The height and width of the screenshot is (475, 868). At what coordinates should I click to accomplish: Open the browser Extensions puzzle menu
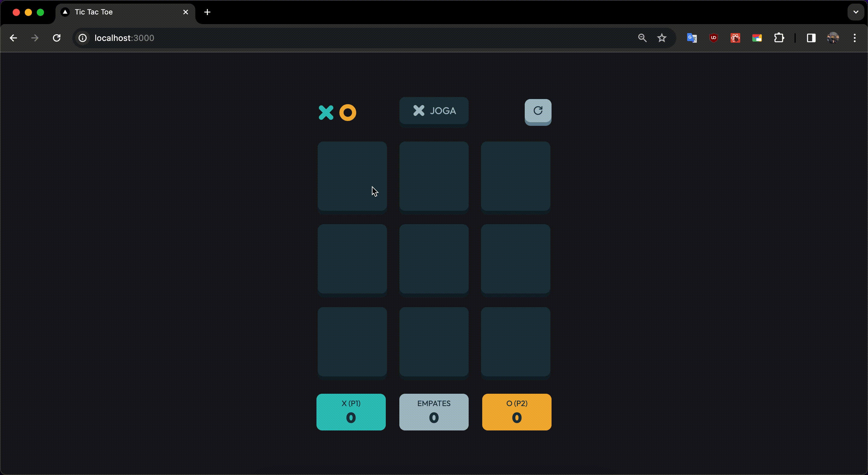tap(779, 38)
